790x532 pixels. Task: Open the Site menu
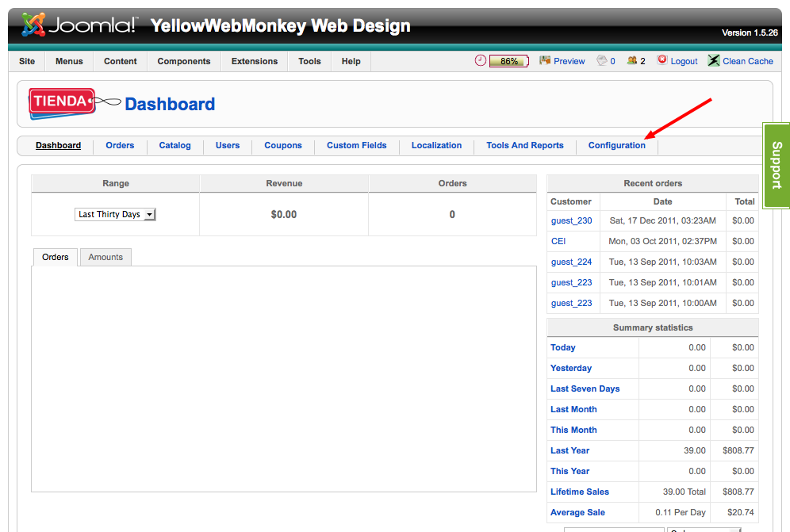point(27,61)
